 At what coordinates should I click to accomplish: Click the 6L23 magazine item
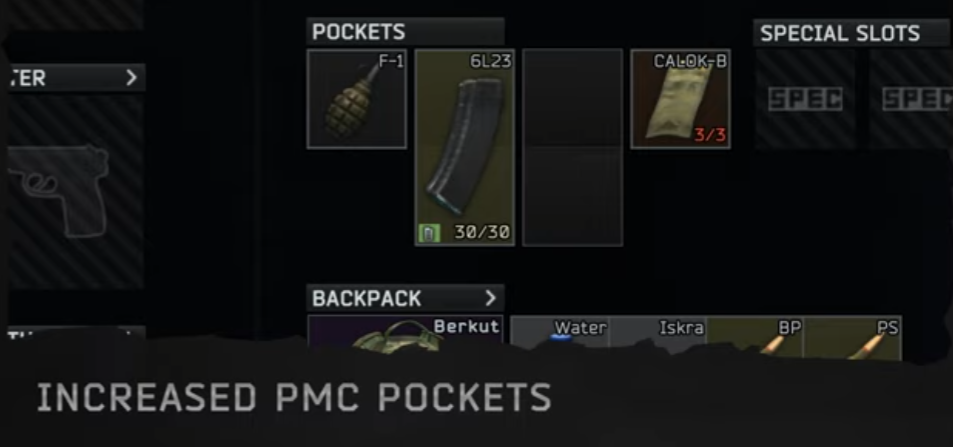pyautogui.click(x=465, y=148)
